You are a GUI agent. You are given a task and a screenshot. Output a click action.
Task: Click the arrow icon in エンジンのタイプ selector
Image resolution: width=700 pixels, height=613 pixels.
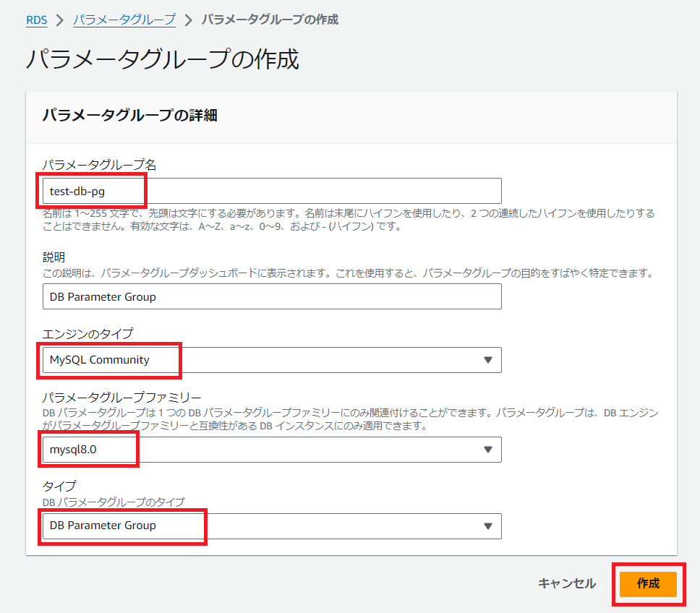[487, 360]
